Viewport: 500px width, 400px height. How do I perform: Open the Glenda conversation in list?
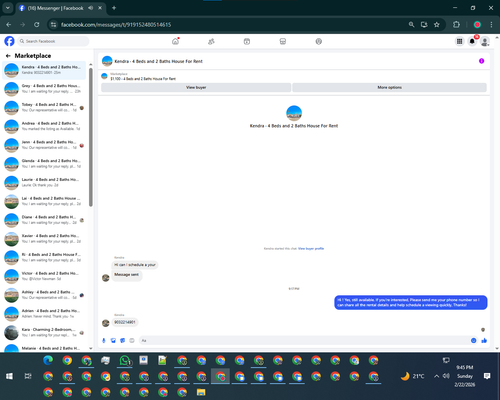[x=44, y=163]
